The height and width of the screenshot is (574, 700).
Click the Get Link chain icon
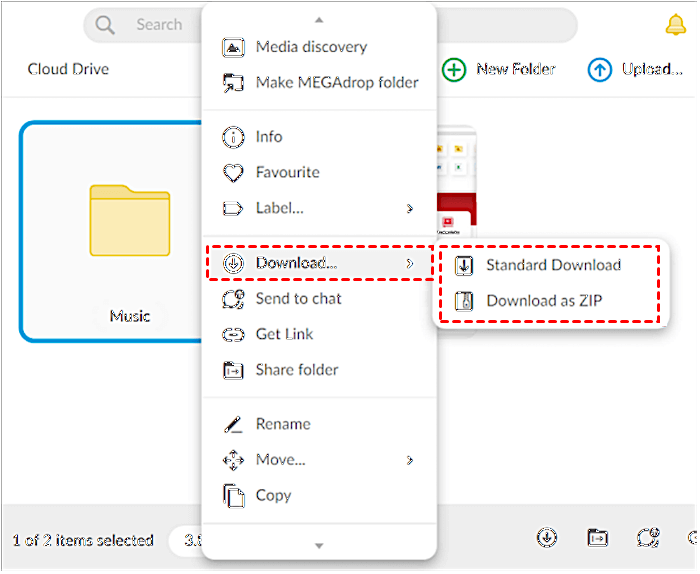(x=233, y=335)
